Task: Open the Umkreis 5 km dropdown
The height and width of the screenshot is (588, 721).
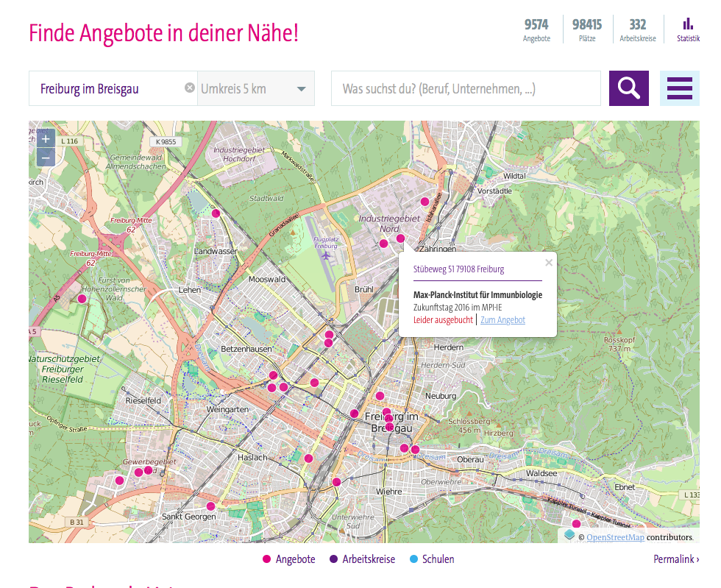Action: click(x=256, y=88)
